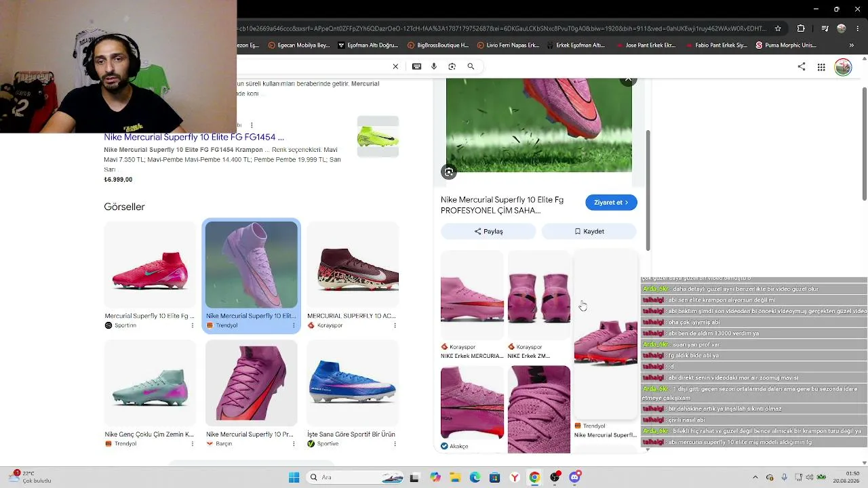The width and height of the screenshot is (868, 488).
Task: Open the Windows Start menu
Action: click(x=294, y=477)
